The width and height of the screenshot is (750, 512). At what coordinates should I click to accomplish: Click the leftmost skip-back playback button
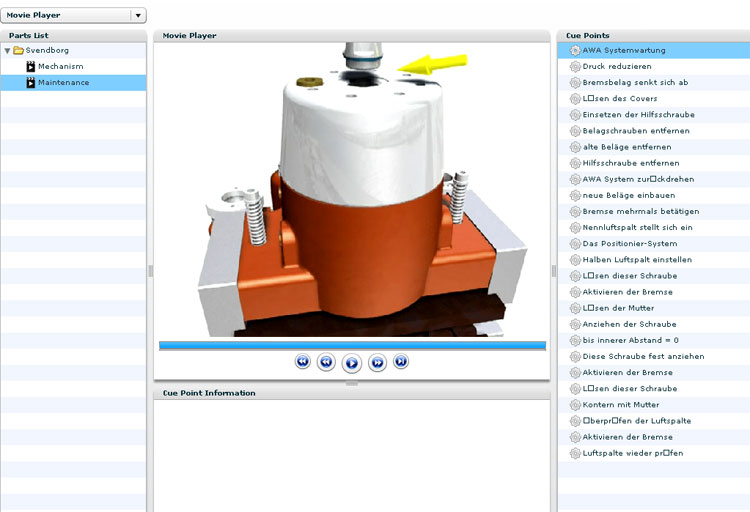[x=303, y=361]
